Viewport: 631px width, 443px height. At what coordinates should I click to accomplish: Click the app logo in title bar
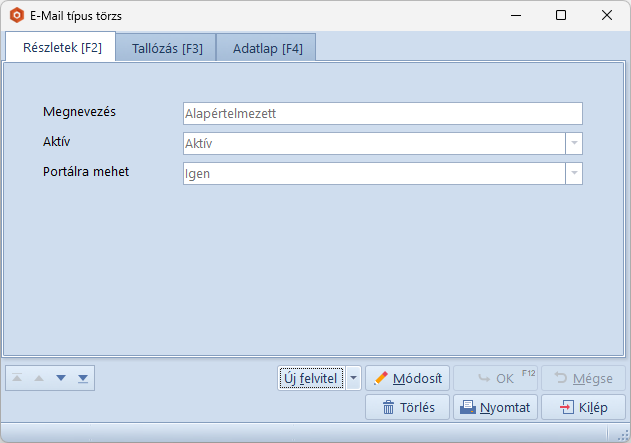pyautogui.click(x=16, y=15)
